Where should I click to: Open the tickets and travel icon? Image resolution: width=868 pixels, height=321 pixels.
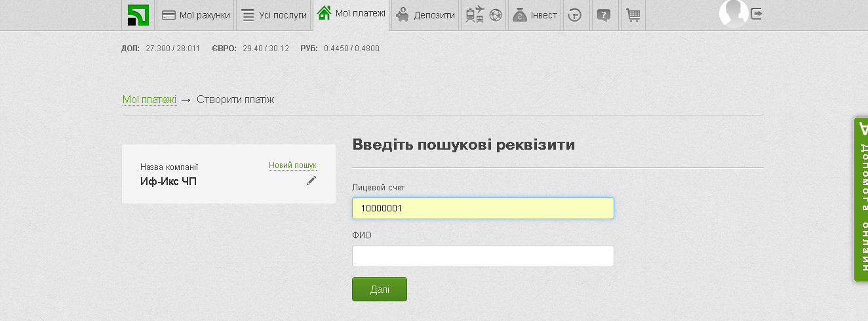coord(484,15)
